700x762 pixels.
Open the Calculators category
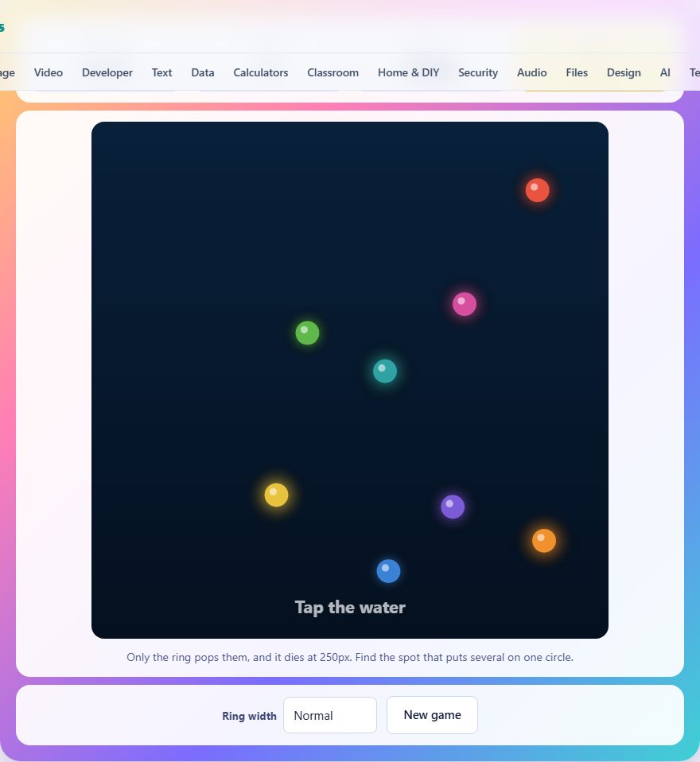coord(261,72)
